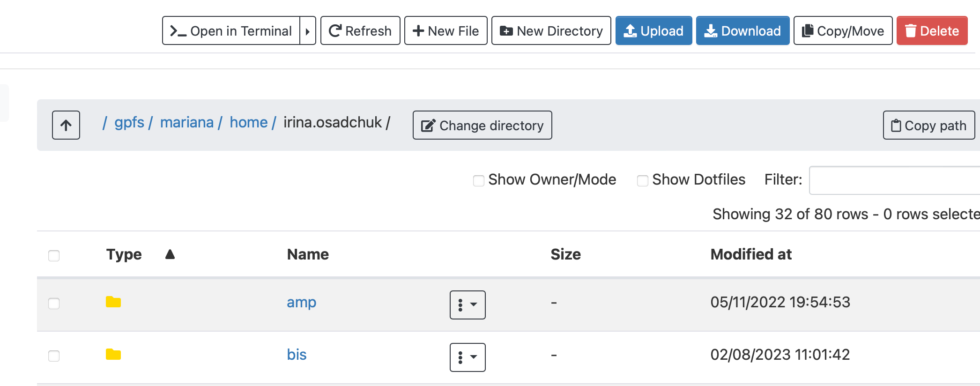Open the Copy/Move dialog
The width and height of the screenshot is (980, 386).
(x=843, y=31)
